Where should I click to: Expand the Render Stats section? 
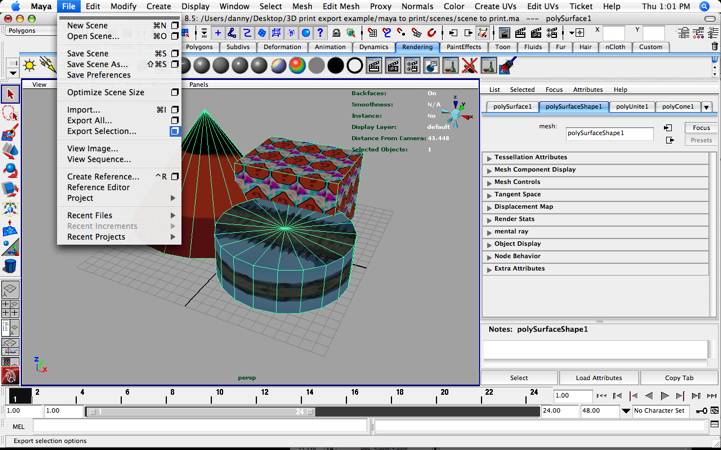(x=514, y=219)
